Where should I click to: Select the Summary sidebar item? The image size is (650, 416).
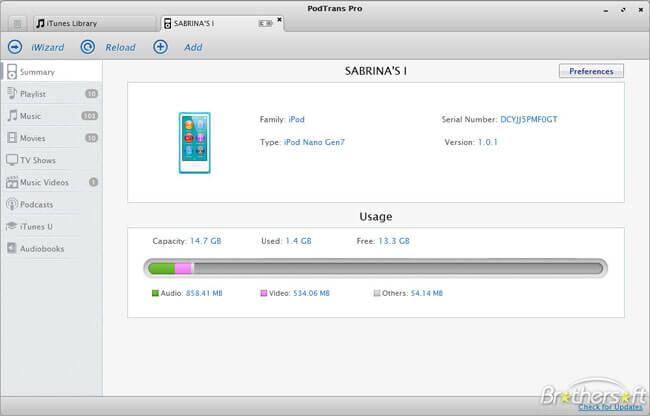click(x=40, y=72)
